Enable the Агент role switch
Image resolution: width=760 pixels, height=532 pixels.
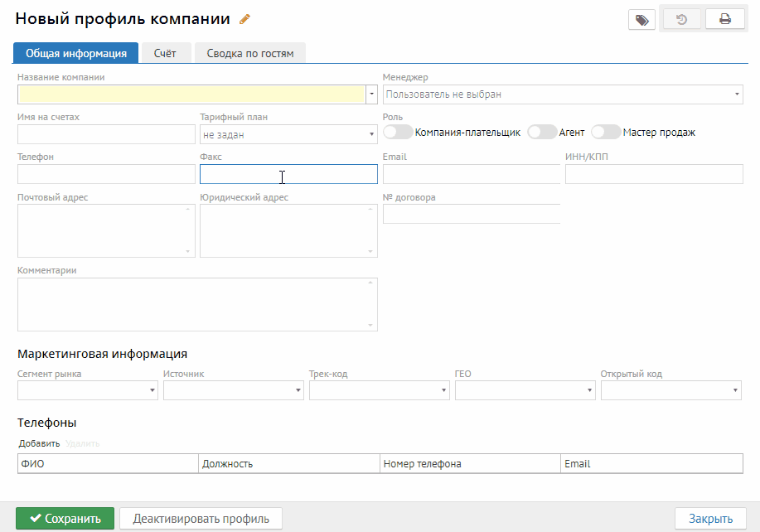pyautogui.click(x=542, y=132)
